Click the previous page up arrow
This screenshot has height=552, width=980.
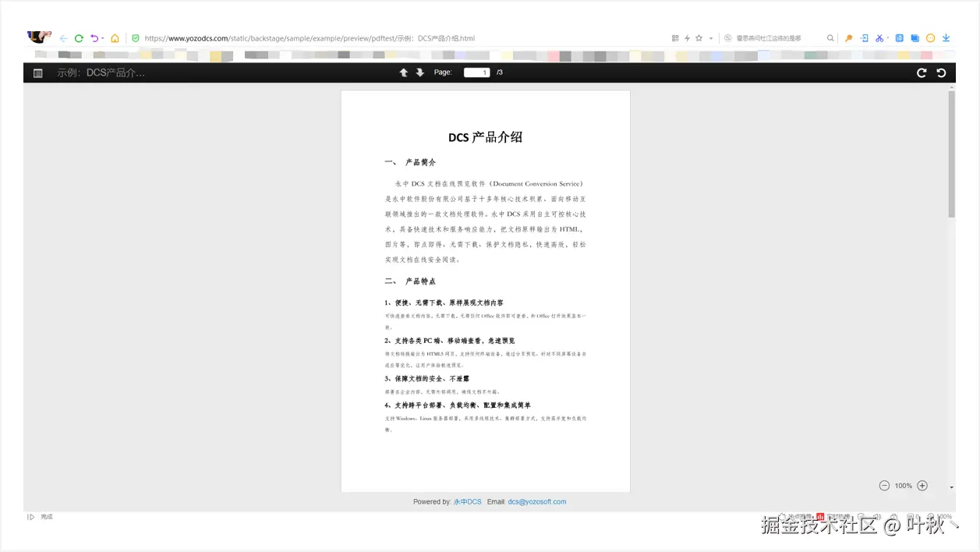pos(404,72)
